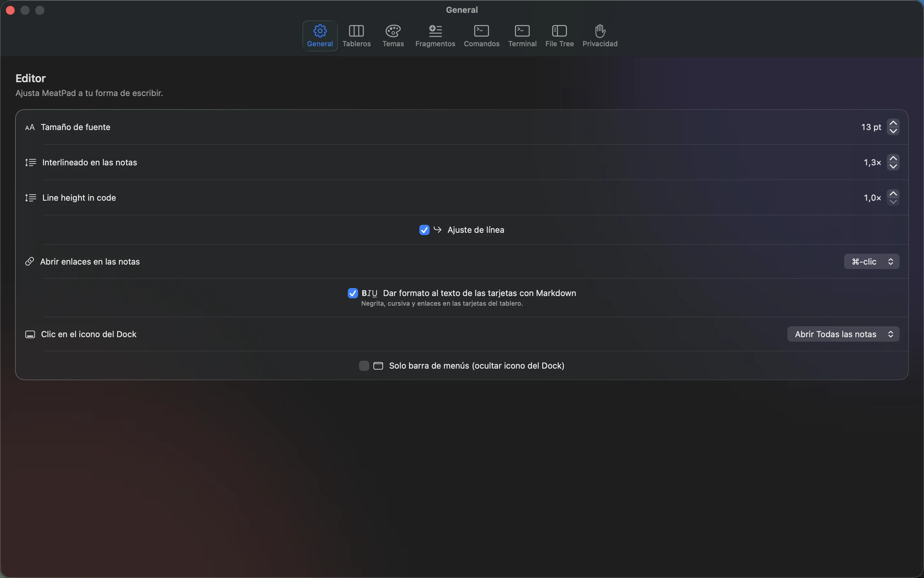Click the BIU formatting icon

[x=370, y=293]
